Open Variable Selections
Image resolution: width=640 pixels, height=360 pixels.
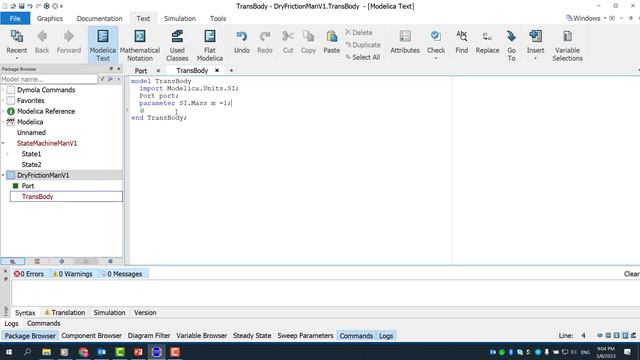tap(567, 45)
